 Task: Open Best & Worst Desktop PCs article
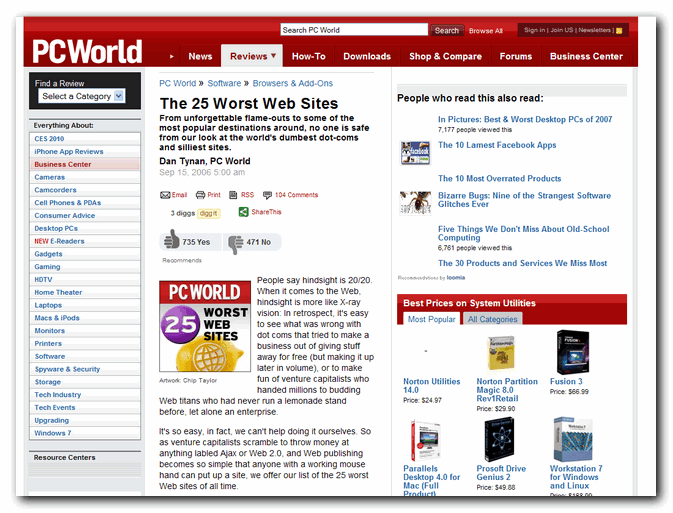point(525,119)
